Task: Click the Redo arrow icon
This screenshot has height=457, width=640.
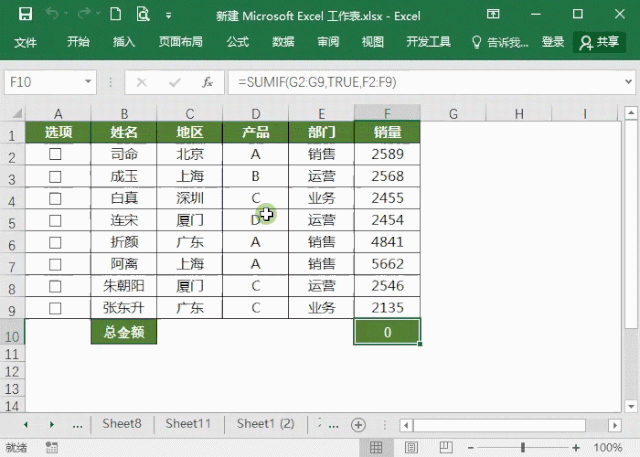Action: (84, 14)
